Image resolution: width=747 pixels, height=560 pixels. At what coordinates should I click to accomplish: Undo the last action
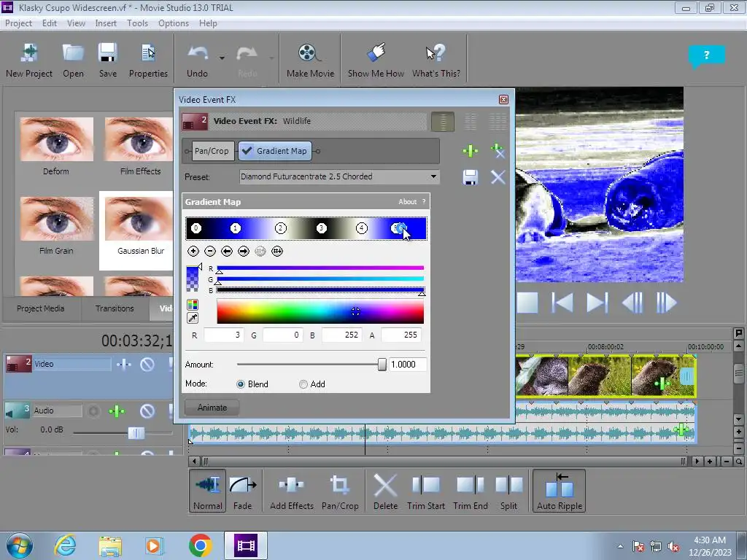197,61
